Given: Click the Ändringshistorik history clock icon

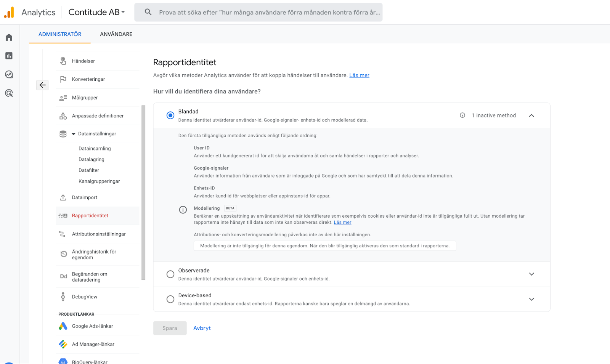Looking at the screenshot, I should [64, 254].
